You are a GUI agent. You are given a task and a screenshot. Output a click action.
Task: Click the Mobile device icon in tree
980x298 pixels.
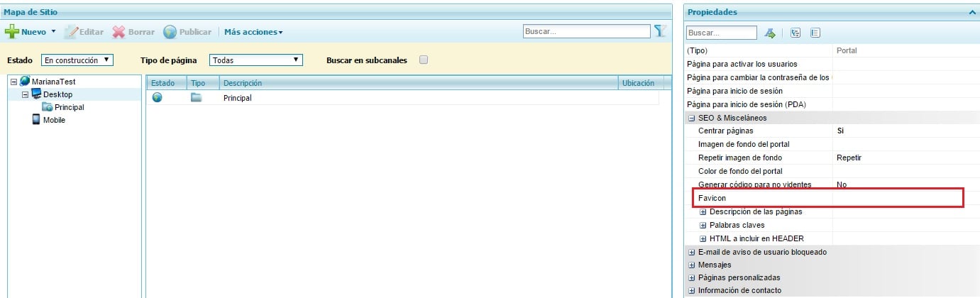click(36, 120)
